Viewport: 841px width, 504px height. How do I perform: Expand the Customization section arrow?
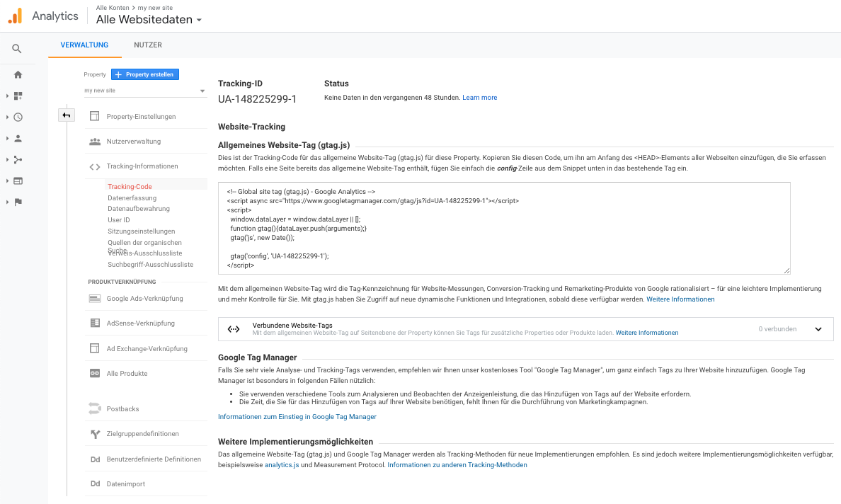tap(7, 96)
